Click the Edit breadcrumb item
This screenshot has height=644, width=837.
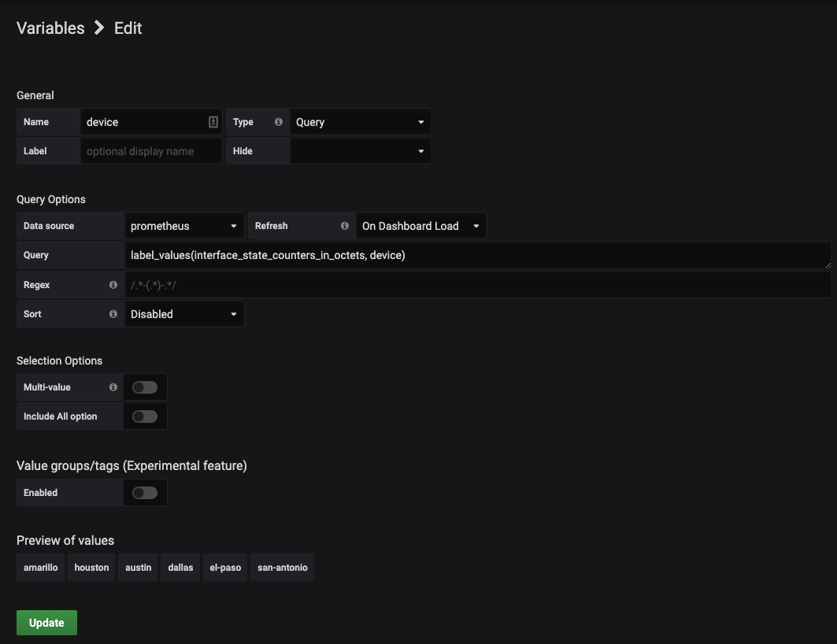tap(128, 28)
